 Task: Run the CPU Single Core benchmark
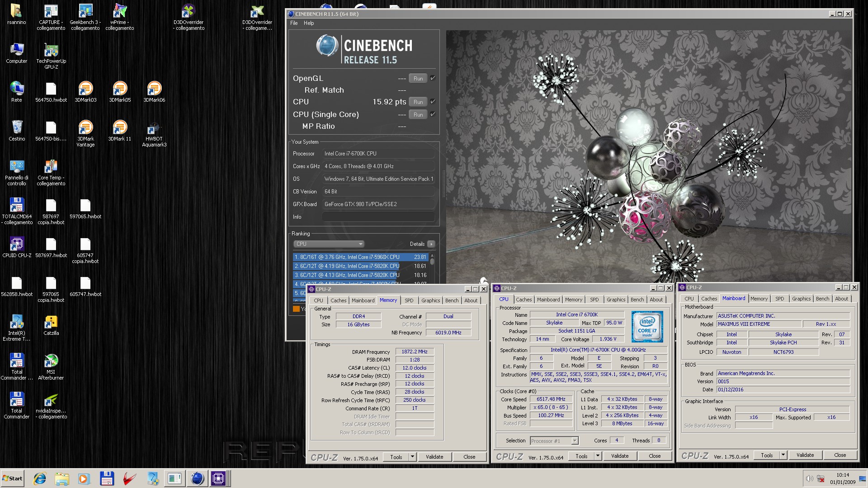click(418, 115)
